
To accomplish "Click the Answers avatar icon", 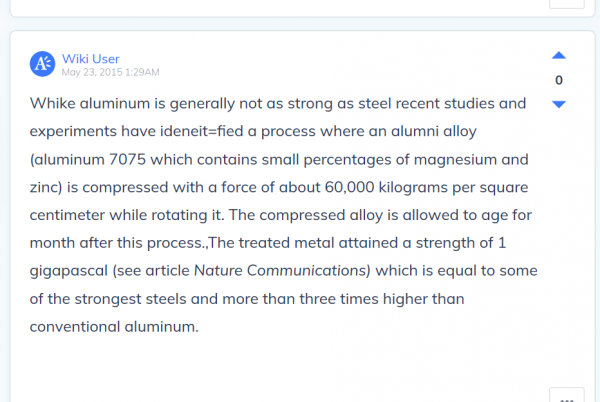I will (42, 64).
